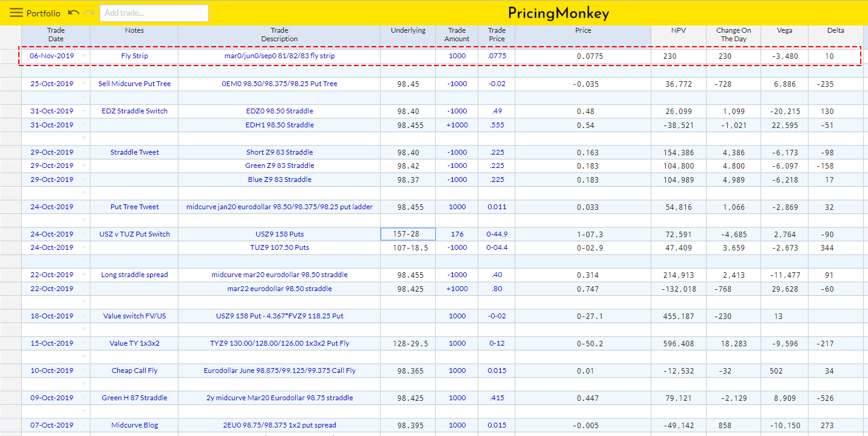Screen dimensions: 868x436
Task: Click EDZ Straddle Switch note cell
Action: coord(134,111)
